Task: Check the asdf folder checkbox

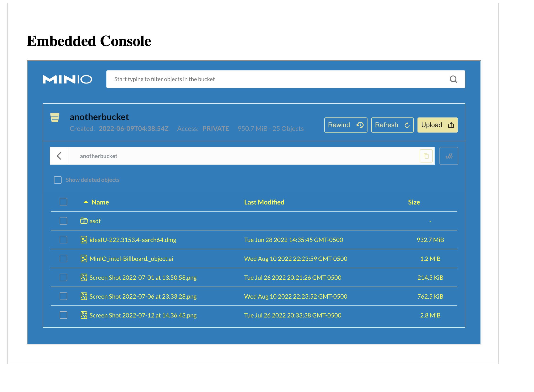Action: [x=63, y=221]
